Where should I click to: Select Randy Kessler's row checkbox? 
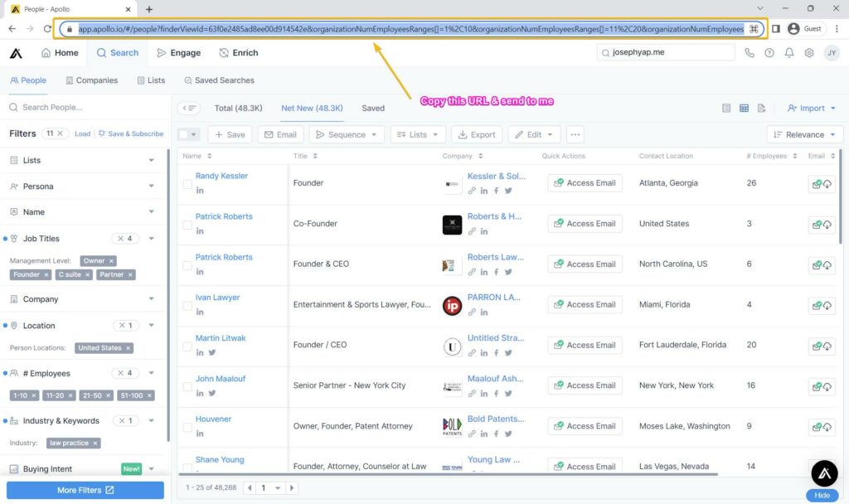[x=187, y=185]
